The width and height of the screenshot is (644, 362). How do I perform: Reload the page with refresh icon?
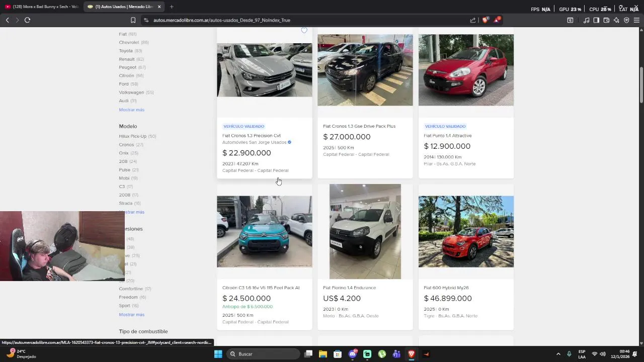(27, 20)
